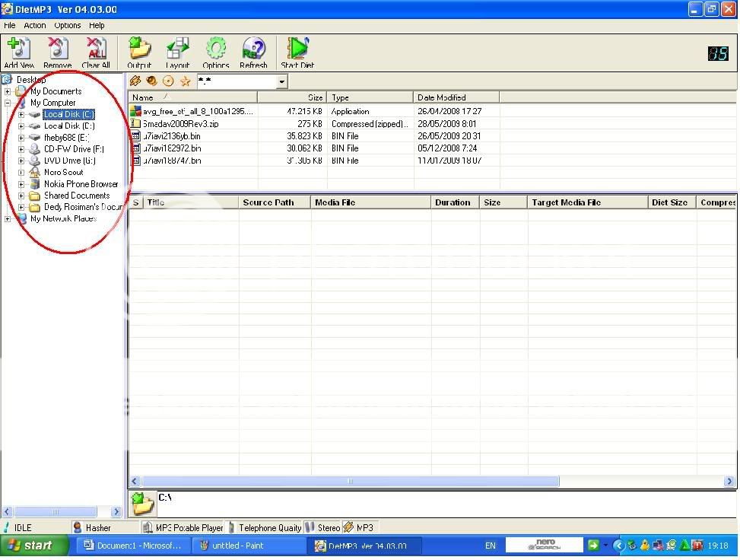Click the Remove toolbar icon
Viewport: 740px width, 560px height.
58,50
